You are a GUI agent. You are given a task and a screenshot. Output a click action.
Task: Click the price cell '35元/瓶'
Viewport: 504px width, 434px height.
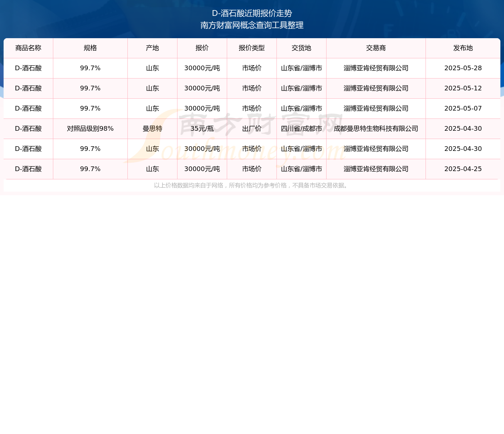point(202,129)
